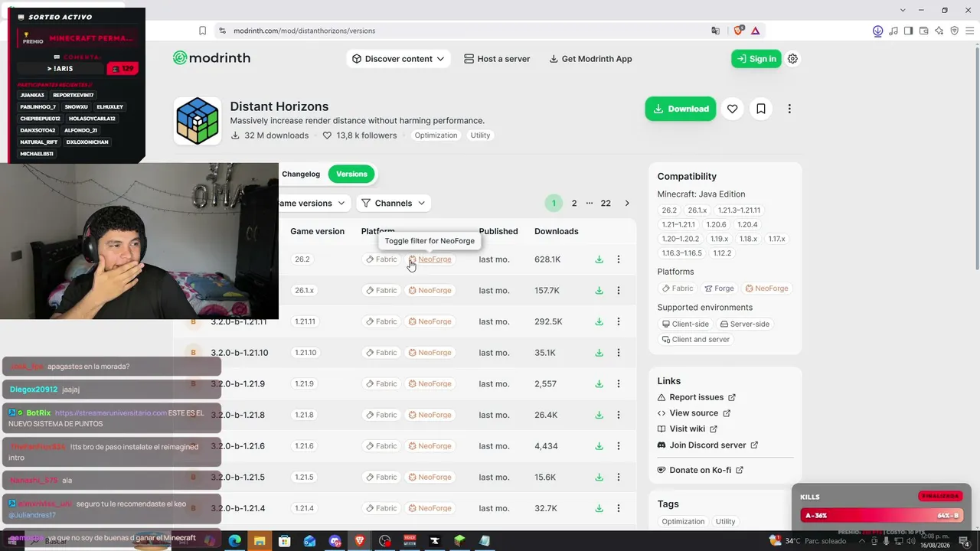Open Brave media playlist music icon
This screenshot has width=980, height=551.
[x=893, y=31]
